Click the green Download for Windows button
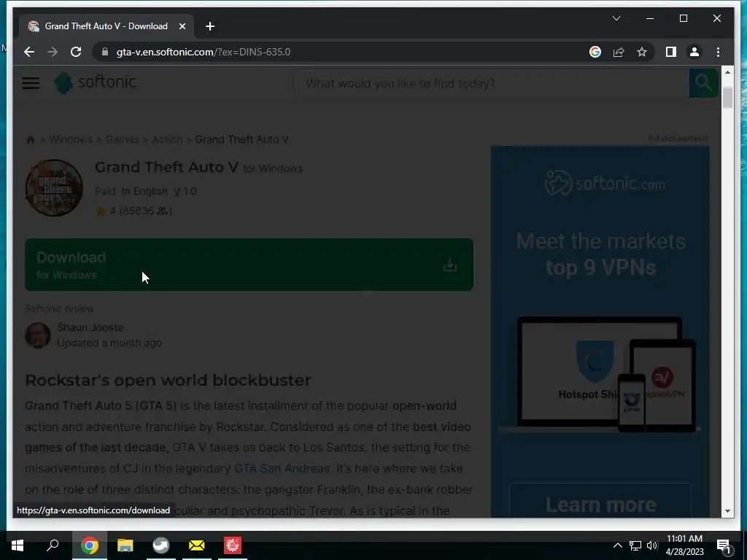The width and height of the screenshot is (747, 560). coord(249,265)
